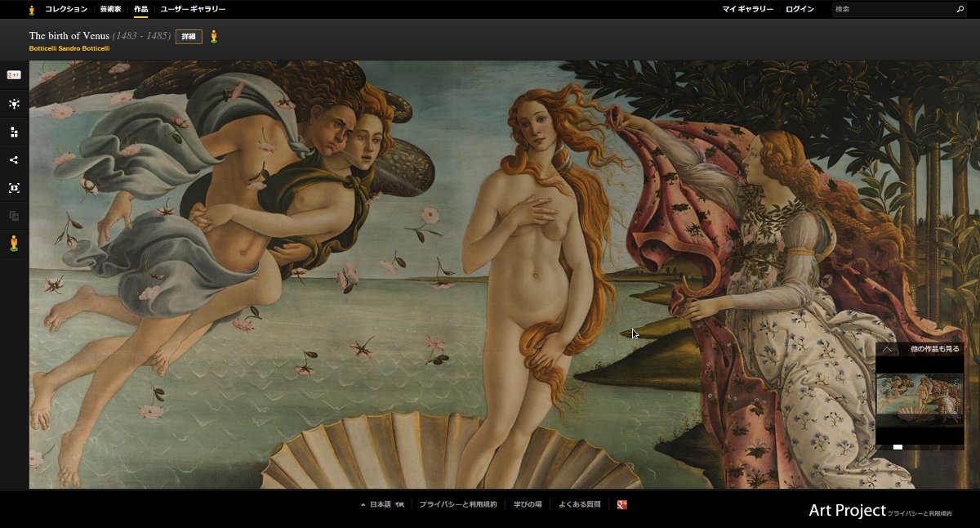Open the footer プライバシーと利用規約 link beside 学びの場
This screenshot has width=980, height=528.
click(458, 504)
